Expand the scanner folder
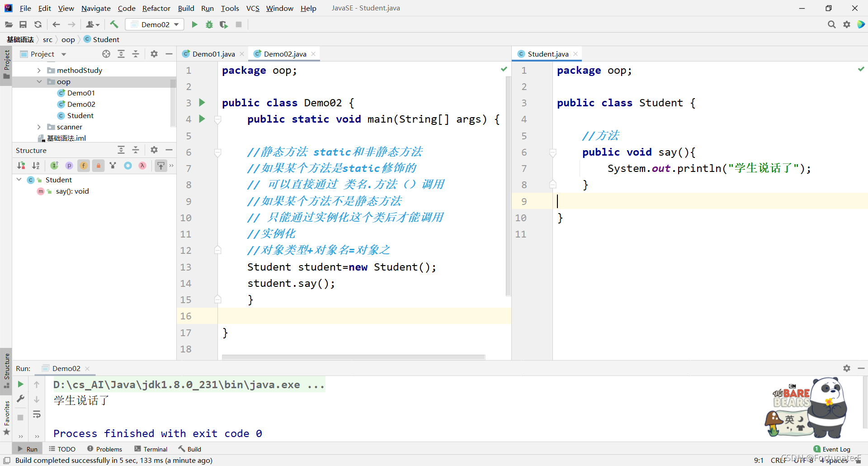This screenshot has height=466, width=868. [39, 127]
